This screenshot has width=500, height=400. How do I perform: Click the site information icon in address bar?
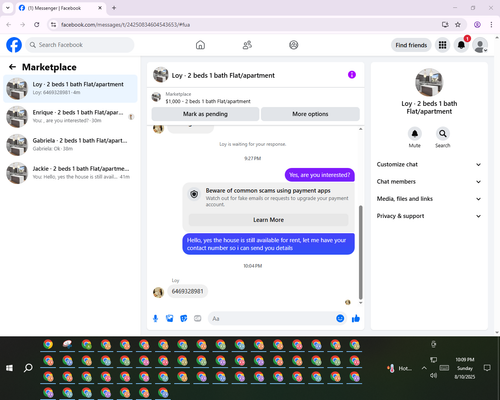click(x=53, y=25)
